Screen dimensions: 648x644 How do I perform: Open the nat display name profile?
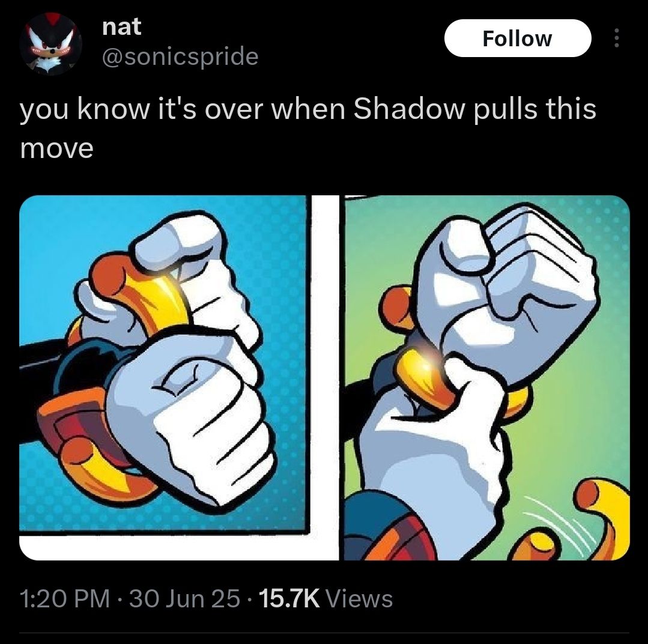click(x=121, y=27)
